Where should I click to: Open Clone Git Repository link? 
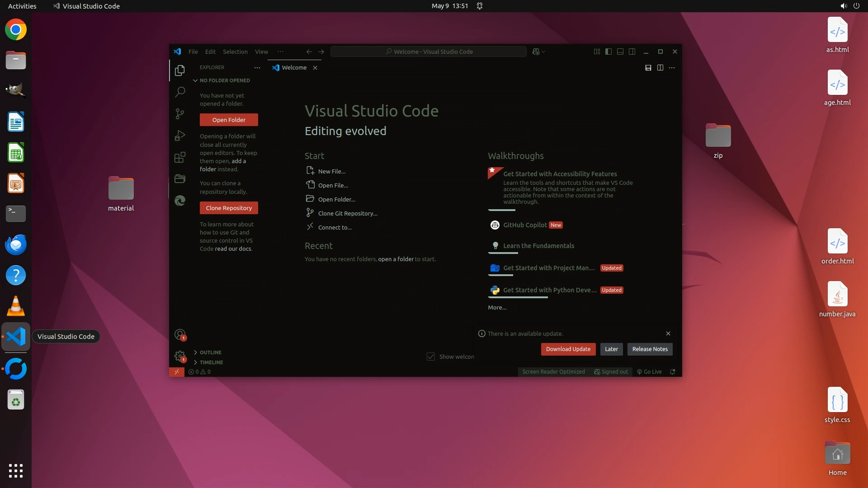click(347, 214)
